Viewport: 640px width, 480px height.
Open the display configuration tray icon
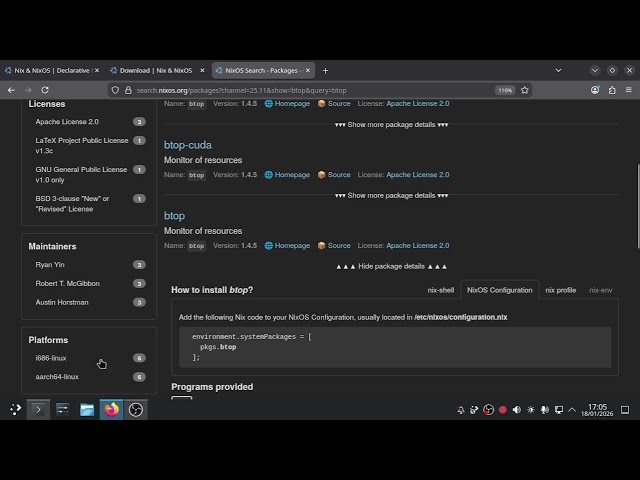pyautogui.click(x=559, y=410)
